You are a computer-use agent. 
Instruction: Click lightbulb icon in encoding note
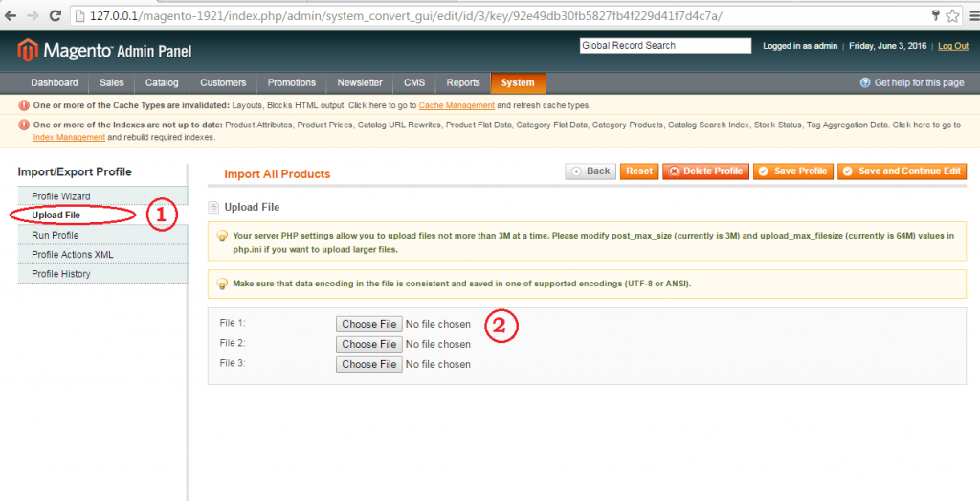click(222, 284)
